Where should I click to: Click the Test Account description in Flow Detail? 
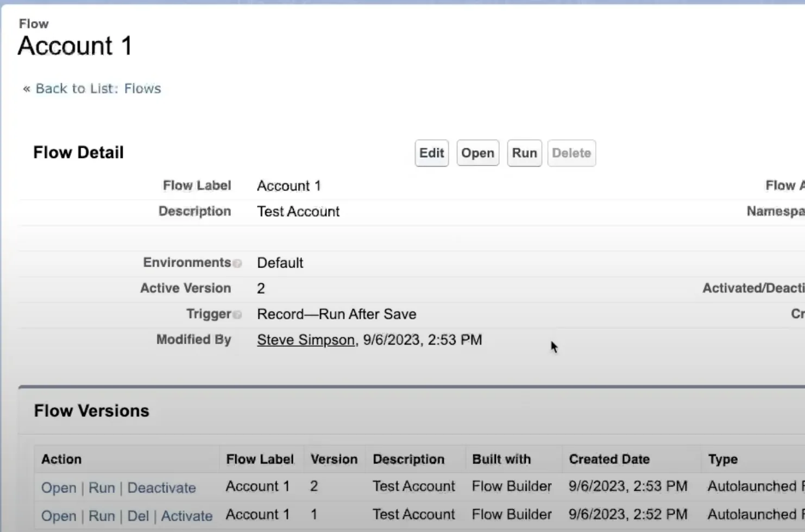pyautogui.click(x=298, y=211)
